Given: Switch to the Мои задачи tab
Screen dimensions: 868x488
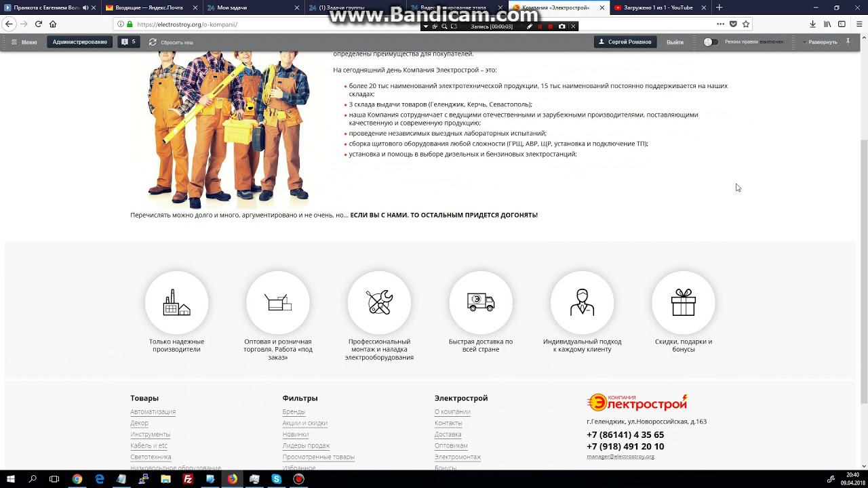Looking at the screenshot, I should pos(254,7).
